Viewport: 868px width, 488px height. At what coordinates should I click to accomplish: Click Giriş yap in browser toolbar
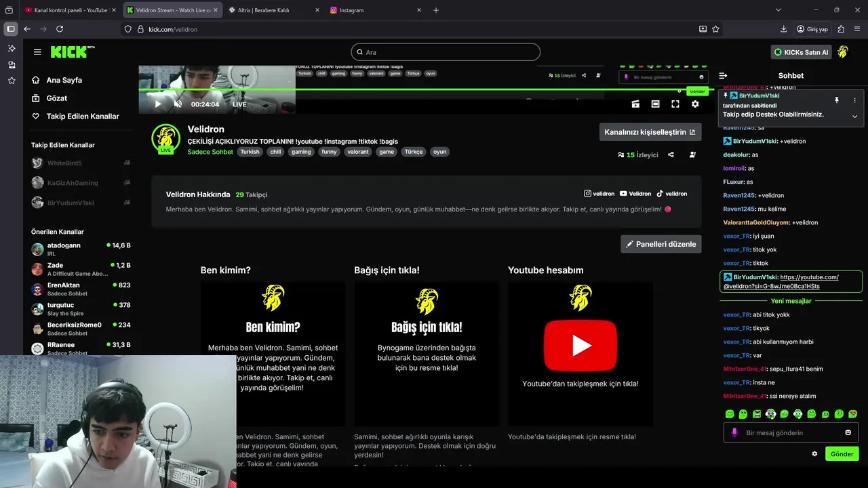(812, 29)
